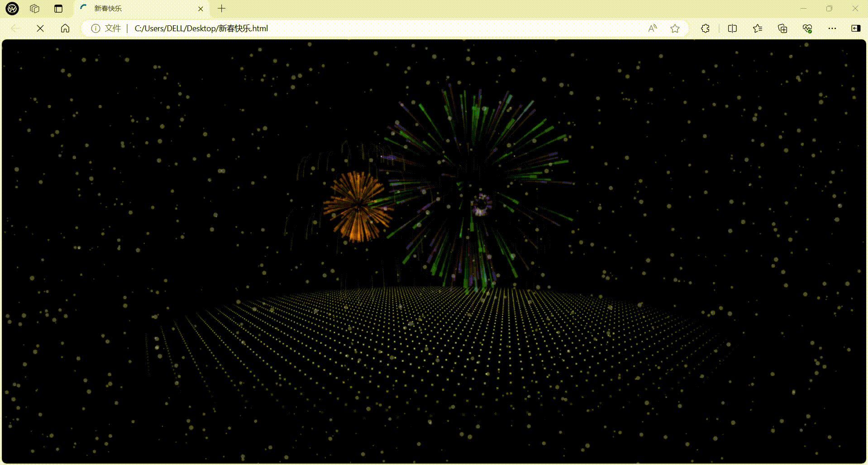The image size is (868, 465).
Task: Click the address bar file URL
Action: pyautogui.click(x=201, y=28)
